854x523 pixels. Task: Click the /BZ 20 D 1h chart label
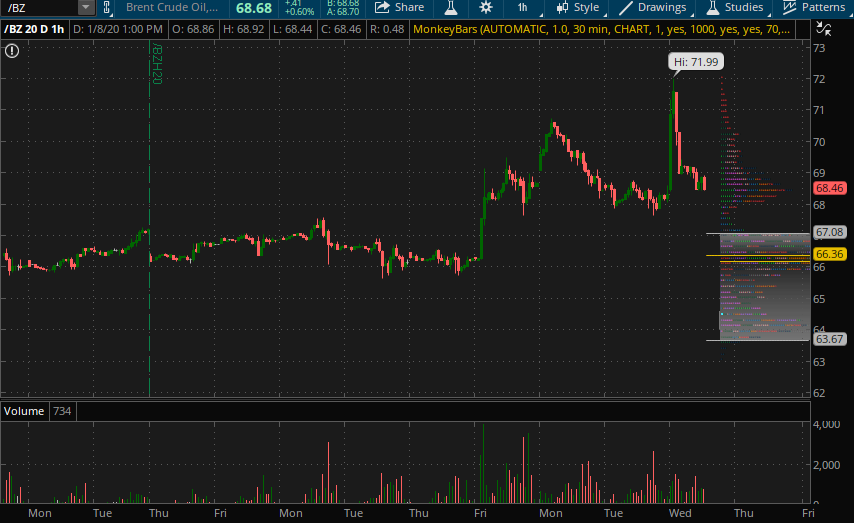point(34,29)
